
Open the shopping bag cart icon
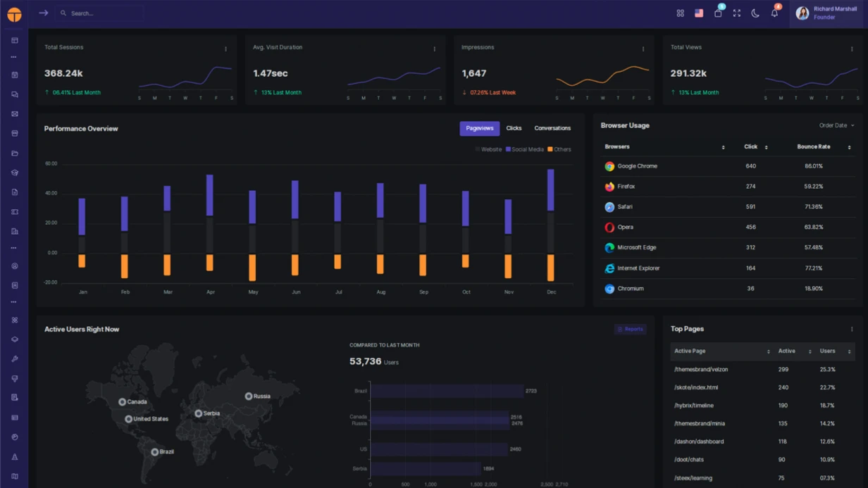pyautogui.click(x=718, y=13)
